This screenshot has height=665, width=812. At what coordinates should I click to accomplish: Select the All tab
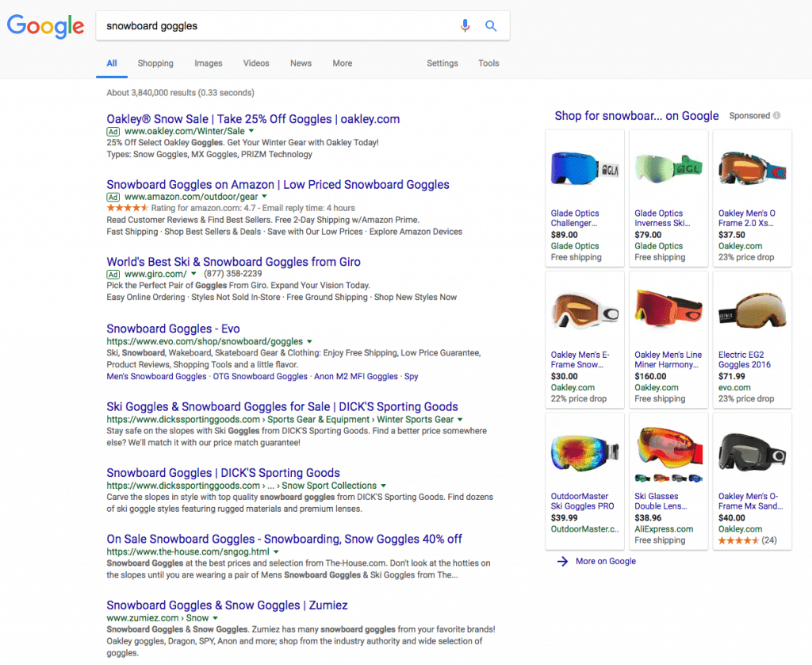112,63
